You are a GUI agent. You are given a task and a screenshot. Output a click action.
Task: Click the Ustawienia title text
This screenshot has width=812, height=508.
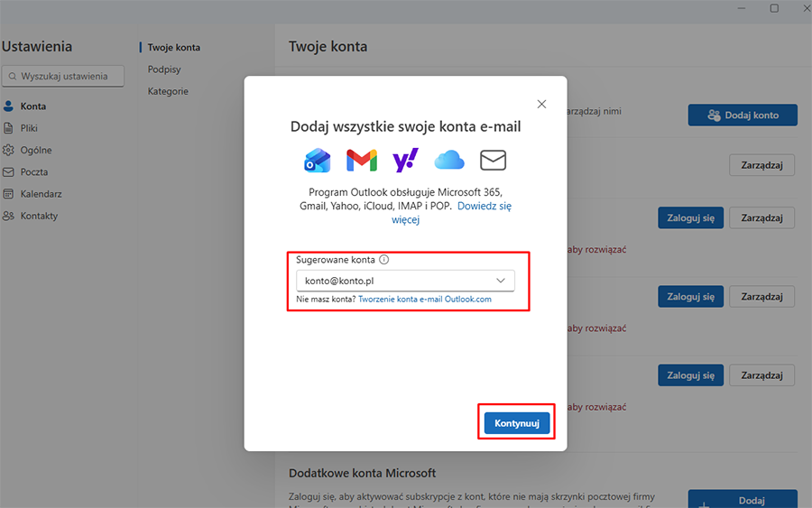pyautogui.click(x=37, y=46)
